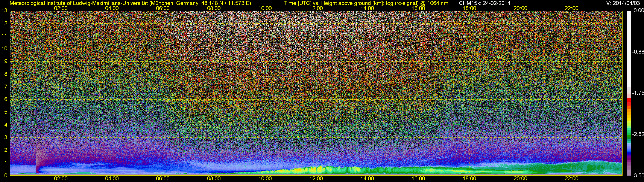
Task: Click the "log (rc-signal) @ 1064 nm" text
Action: click(x=417, y=3)
